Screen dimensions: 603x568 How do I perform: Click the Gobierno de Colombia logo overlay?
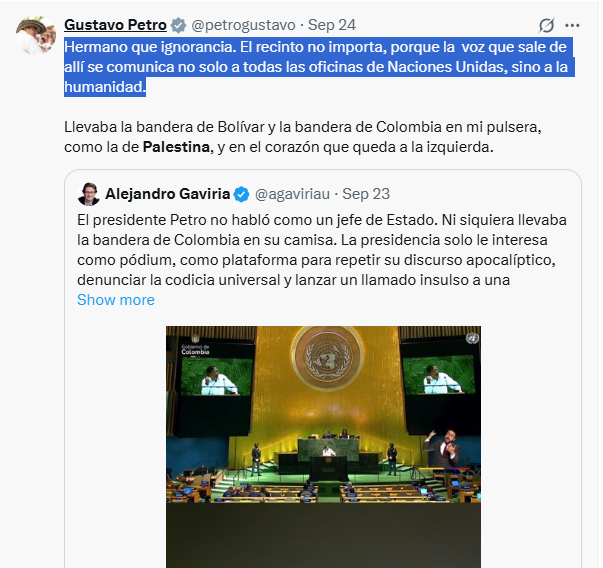coord(195,344)
